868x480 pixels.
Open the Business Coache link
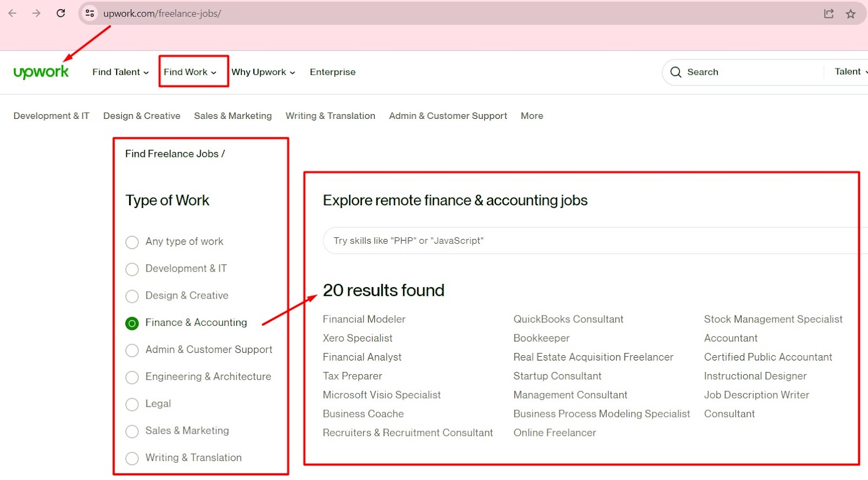363,414
